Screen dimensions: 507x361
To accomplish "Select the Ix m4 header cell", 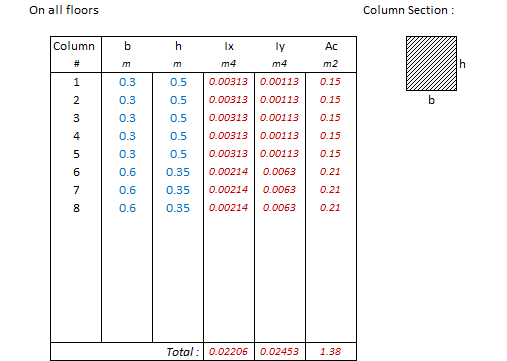I will click(x=229, y=54).
